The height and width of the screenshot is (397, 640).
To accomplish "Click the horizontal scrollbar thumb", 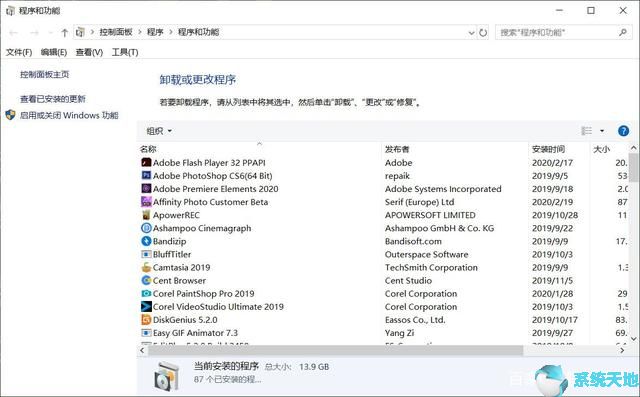I will (x=336, y=350).
